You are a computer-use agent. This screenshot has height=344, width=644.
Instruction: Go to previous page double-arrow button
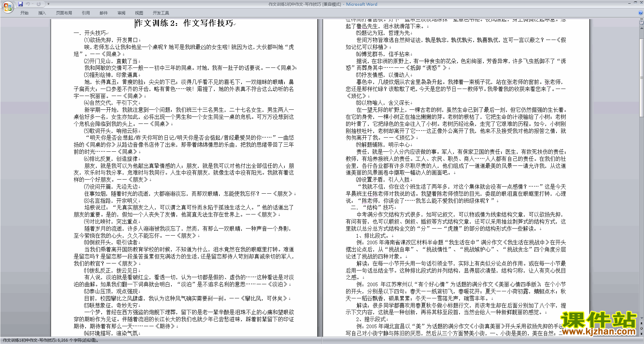642,324
